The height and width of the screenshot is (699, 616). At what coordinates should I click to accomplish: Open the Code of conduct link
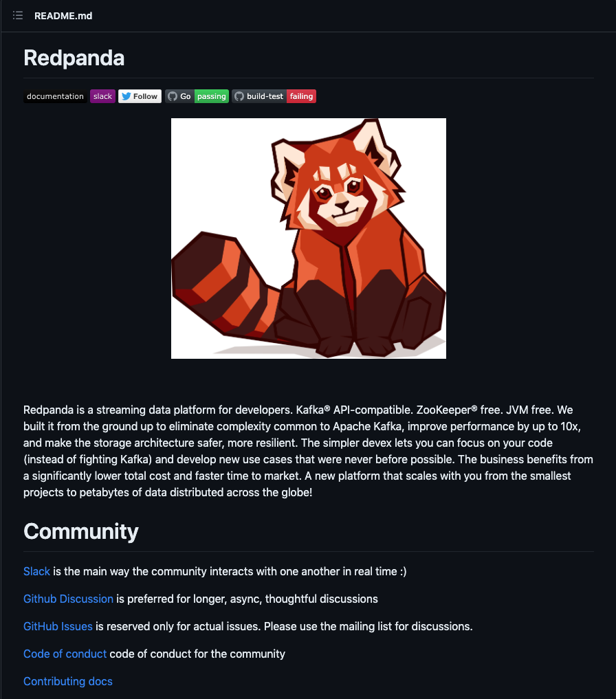[65, 654]
